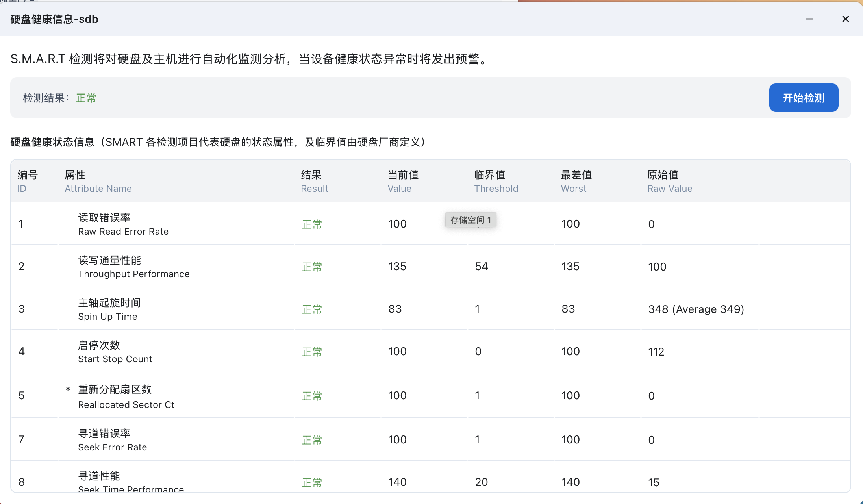The width and height of the screenshot is (863, 504).
Task: Minimize the 硬盘健康信息-sdb dialog
Action: coord(809,19)
